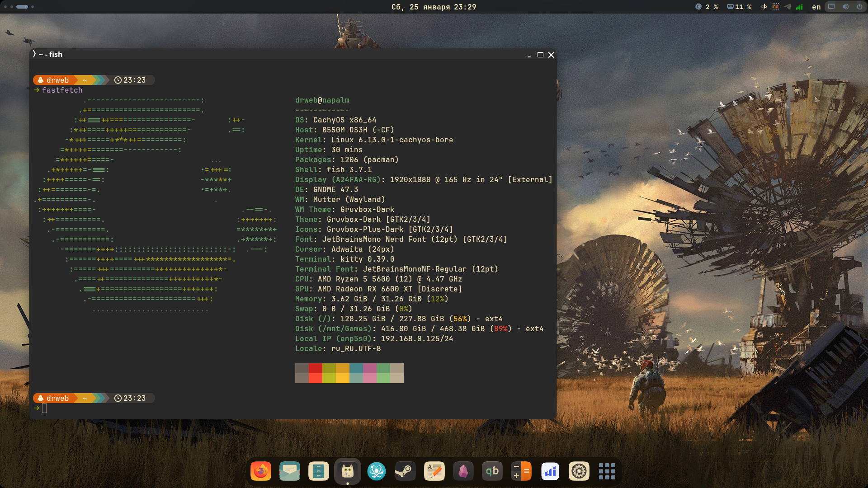Click the Telegram tray icon
This screenshot has height=488, width=868.
[x=788, y=7]
